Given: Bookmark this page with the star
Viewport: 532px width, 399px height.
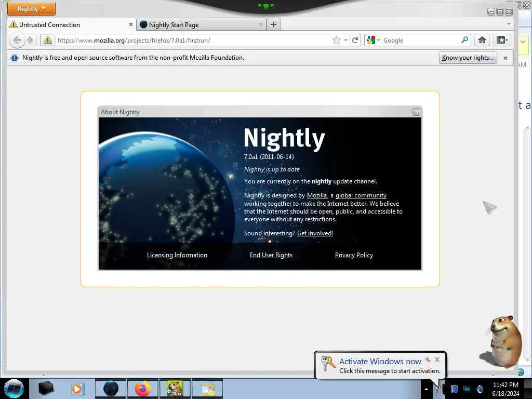Looking at the screenshot, I should pos(336,41).
